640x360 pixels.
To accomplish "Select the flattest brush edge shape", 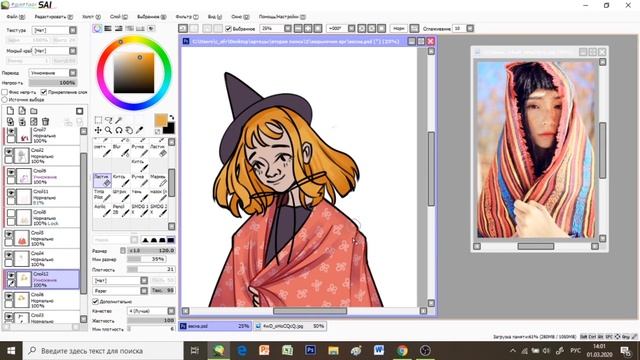I will tap(171, 240).
